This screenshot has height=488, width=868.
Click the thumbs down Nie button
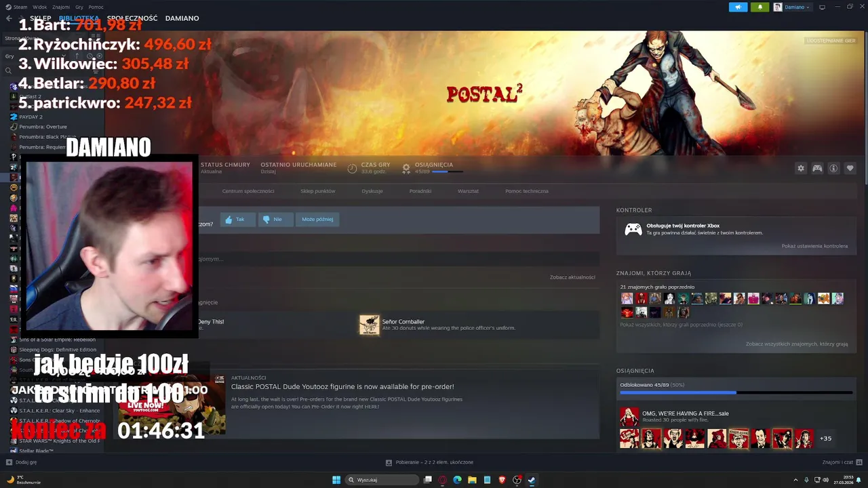[x=275, y=219]
